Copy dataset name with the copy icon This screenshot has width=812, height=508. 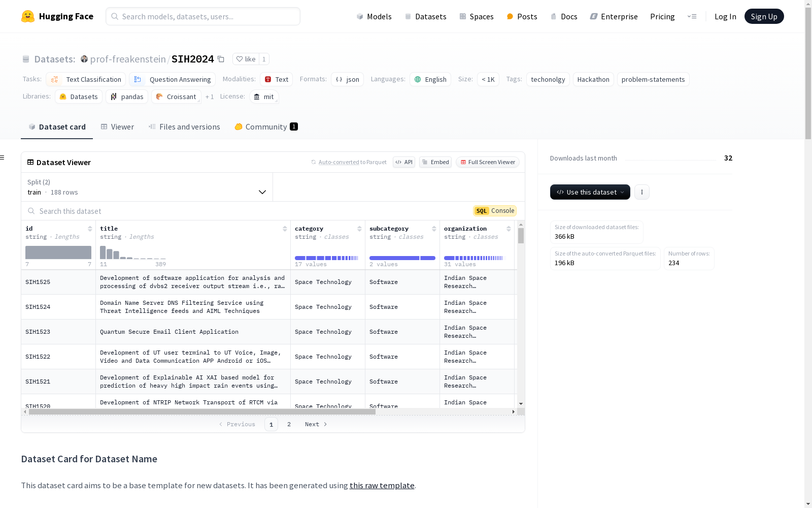221,59
